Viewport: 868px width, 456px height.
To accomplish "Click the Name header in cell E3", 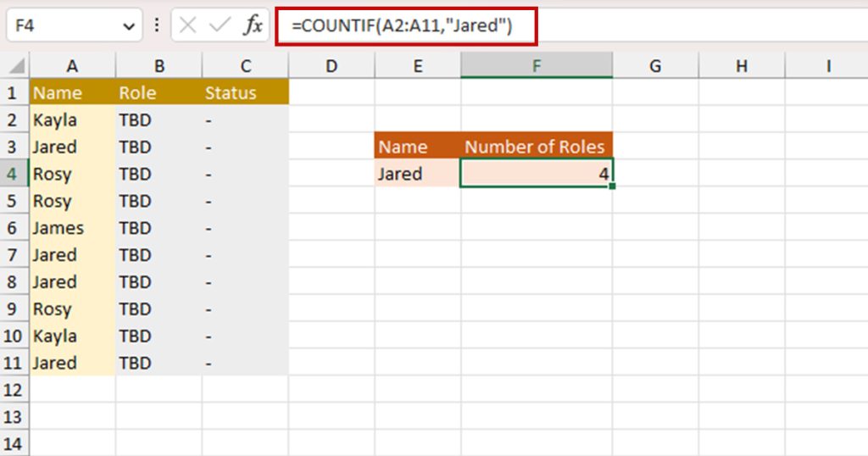I will (418, 146).
